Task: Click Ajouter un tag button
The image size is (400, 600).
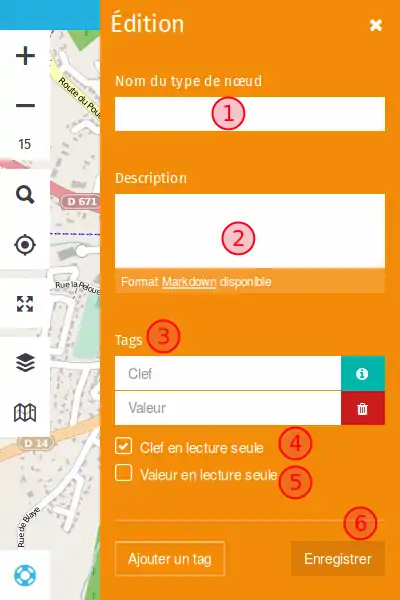Action: [170, 559]
